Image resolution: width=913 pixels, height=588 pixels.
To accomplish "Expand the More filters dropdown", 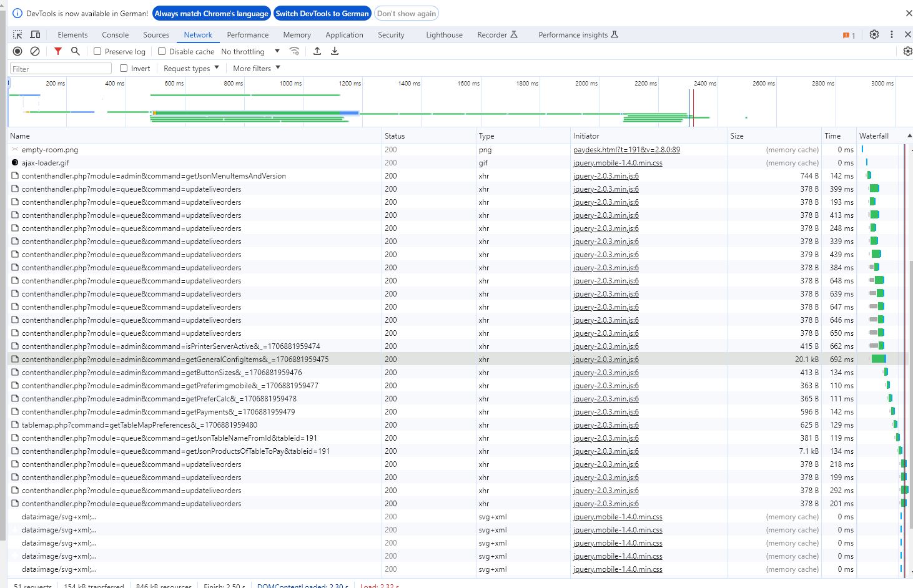I will coord(256,69).
